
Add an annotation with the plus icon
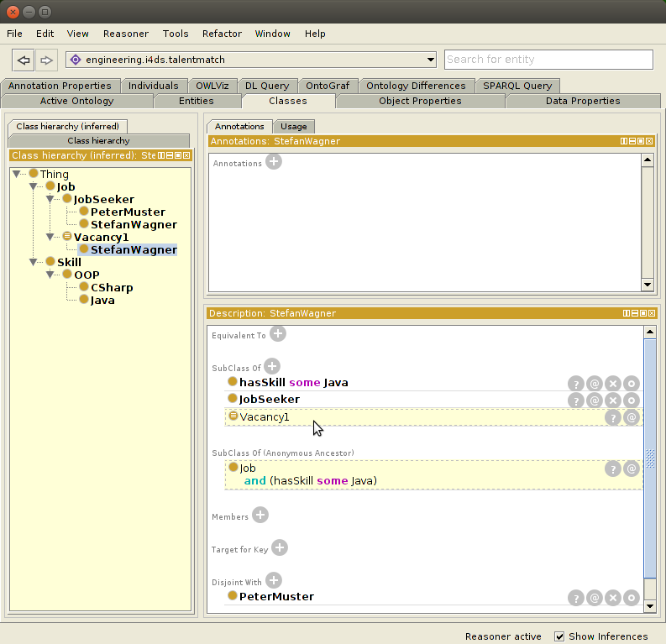(x=274, y=162)
